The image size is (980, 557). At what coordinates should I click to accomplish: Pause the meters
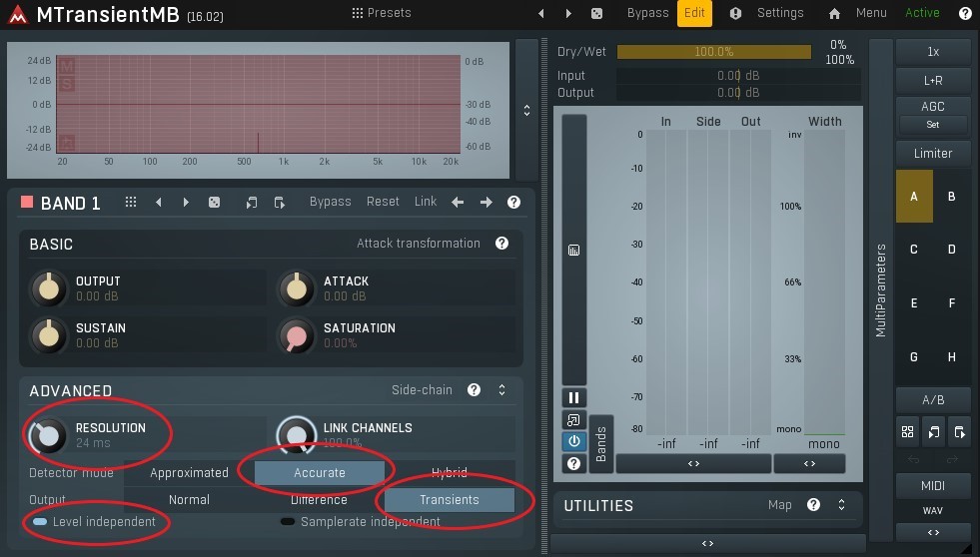[x=573, y=397]
